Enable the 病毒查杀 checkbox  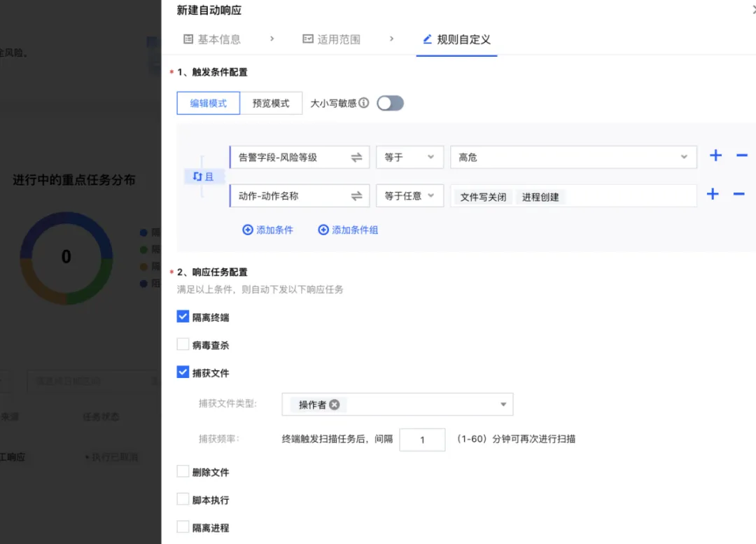(x=183, y=344)
